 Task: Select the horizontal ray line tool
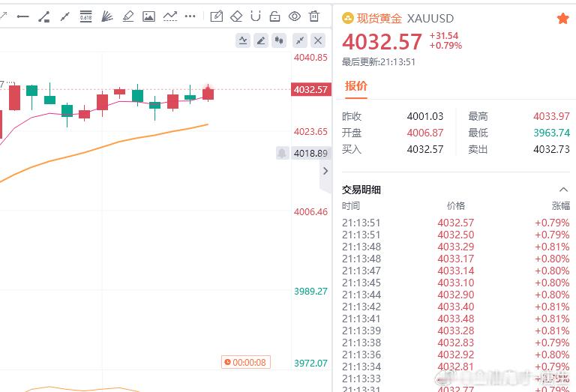tap(22, 16)
